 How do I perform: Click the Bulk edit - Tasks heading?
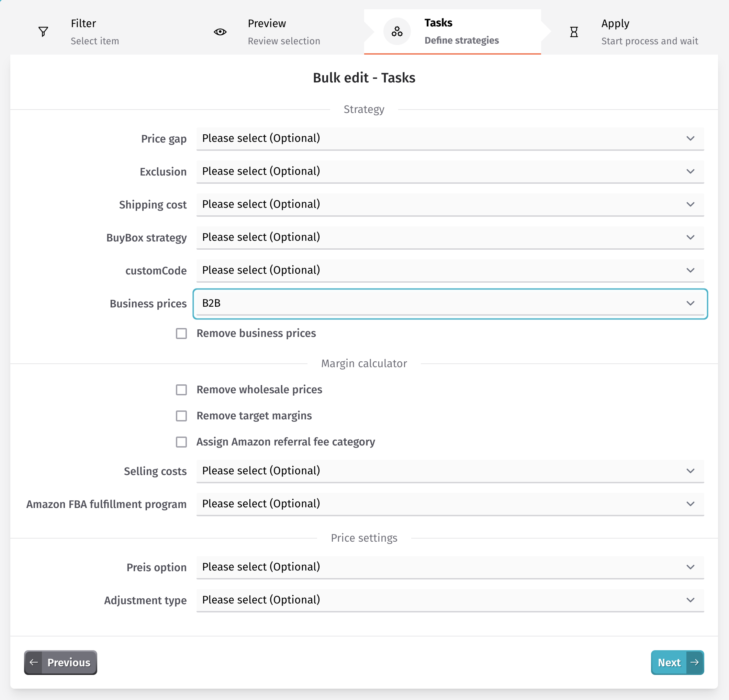pos(364,78)
